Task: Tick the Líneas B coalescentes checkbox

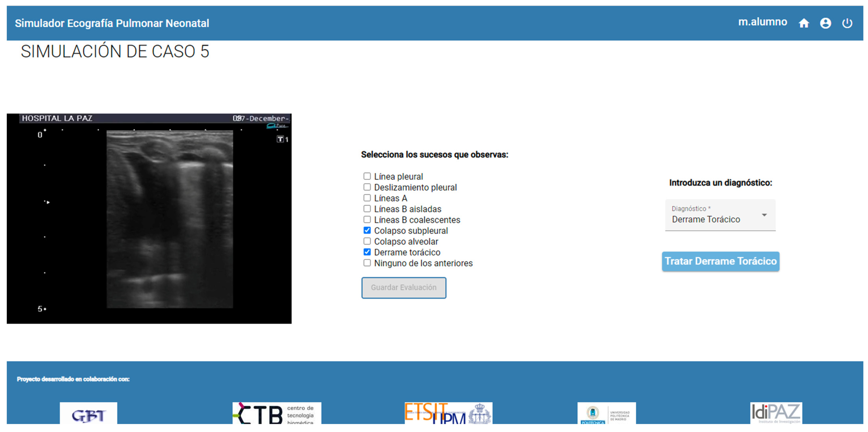Action: click(367, 220)
